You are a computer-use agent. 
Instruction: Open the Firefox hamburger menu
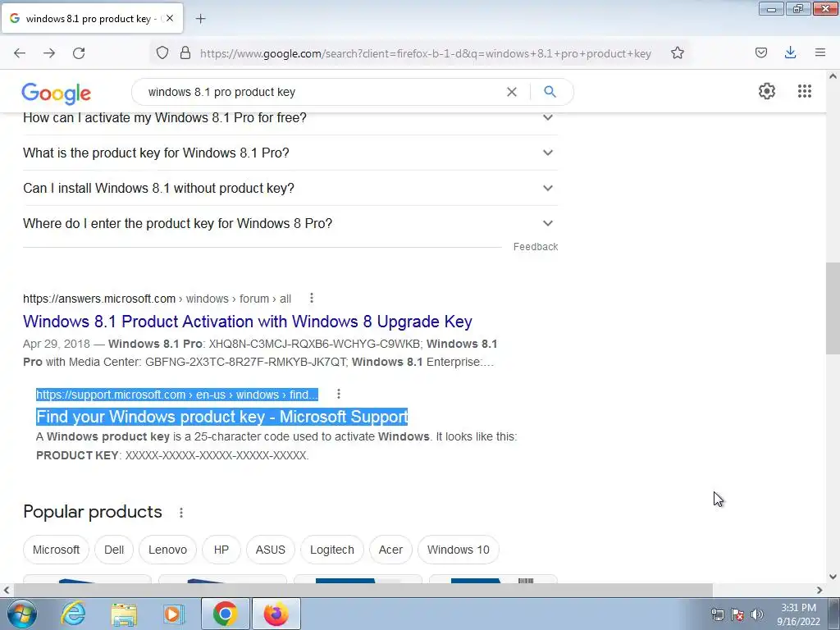[x=819, y=52]
